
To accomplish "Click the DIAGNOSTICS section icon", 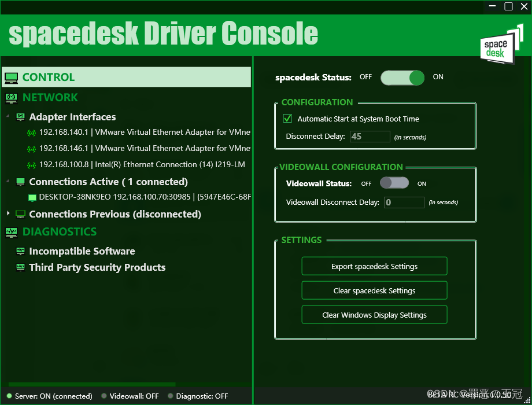I will tap(11, 232).
